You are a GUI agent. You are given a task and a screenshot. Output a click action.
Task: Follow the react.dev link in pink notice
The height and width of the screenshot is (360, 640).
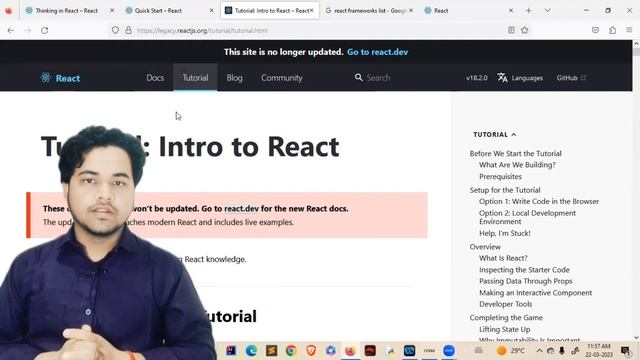click(x=242, y=209)
